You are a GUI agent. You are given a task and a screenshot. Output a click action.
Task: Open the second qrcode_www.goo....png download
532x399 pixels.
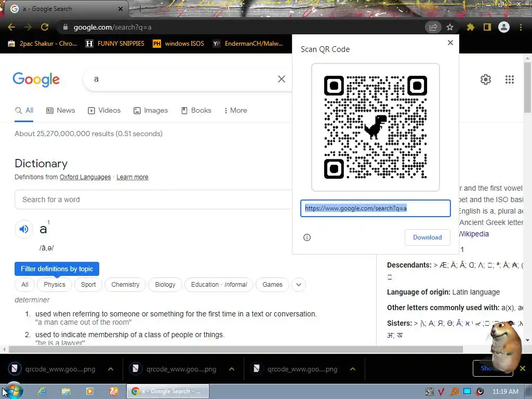point(174,369)
